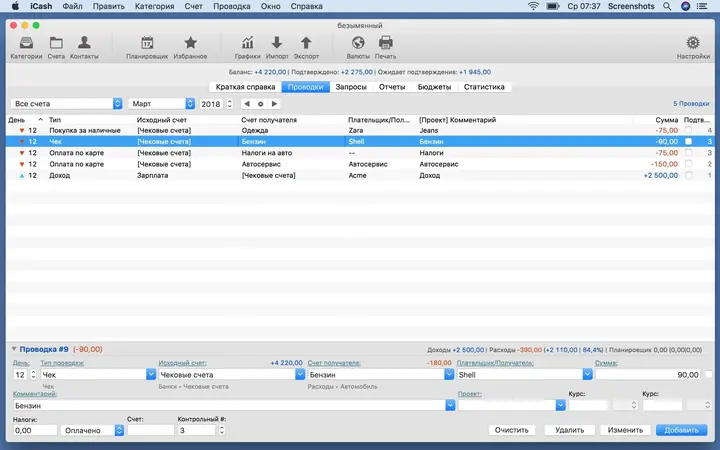The width and height of the screenshot is (720, 450).
Task: Open the Счета folder icon
Action: click(x=56, y=44)
